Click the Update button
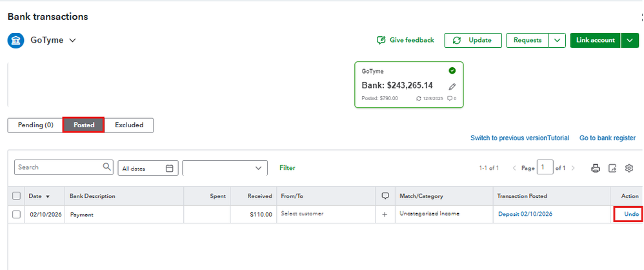Viewport: 644px width, 270px height. point(472,40)
